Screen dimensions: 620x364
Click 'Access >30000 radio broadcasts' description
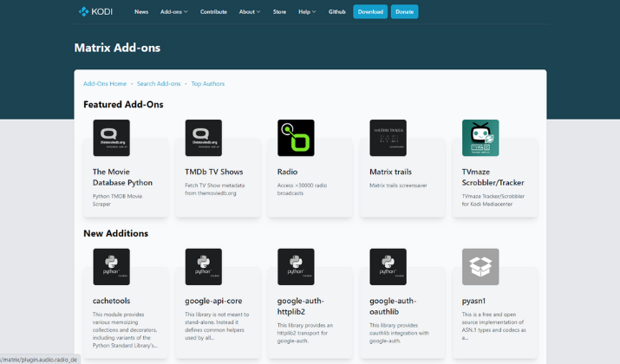[302, 189]
